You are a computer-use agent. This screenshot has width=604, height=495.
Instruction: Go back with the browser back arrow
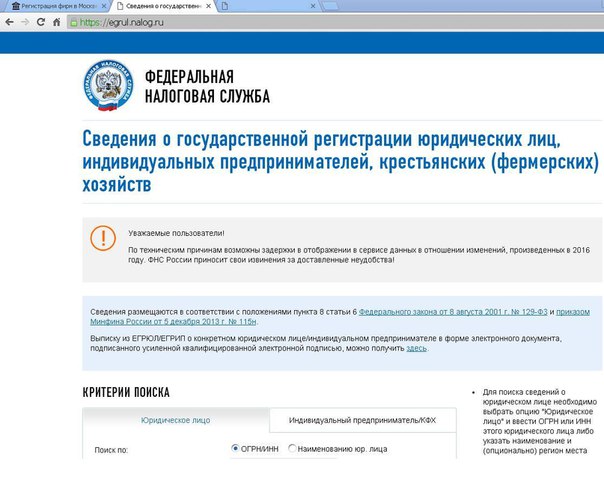click(x=9, y=22)
